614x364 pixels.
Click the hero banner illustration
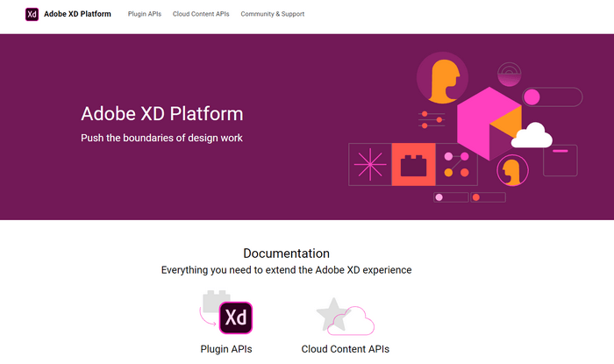click(465, 127)
